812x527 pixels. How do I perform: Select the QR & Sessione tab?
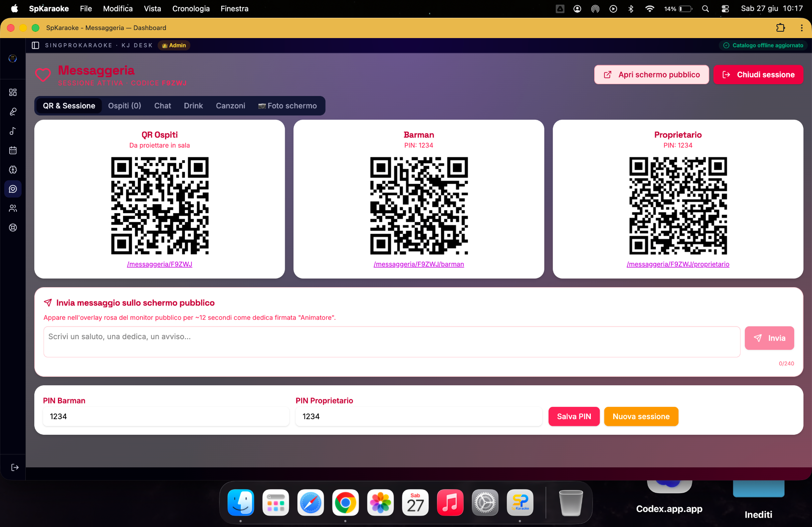click(x=69, y=106)
